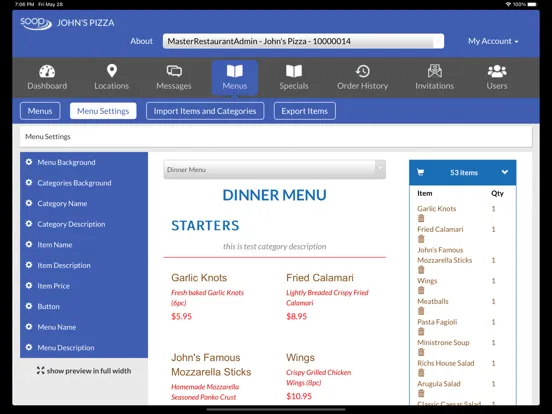This screenshot has width=552, height=414.
Task: Delete Mozzarella Sticks via trash icon
Action: point(421,270)
